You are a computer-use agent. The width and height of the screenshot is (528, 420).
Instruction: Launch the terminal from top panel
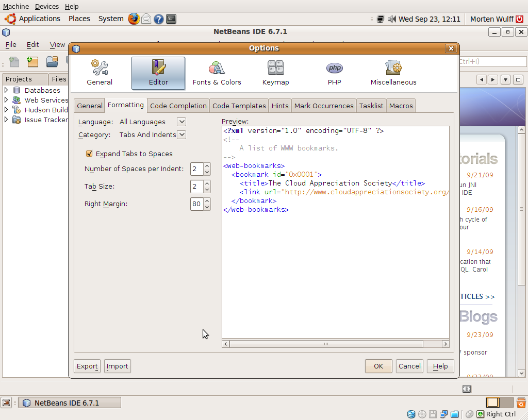click(x=171, y=19)
